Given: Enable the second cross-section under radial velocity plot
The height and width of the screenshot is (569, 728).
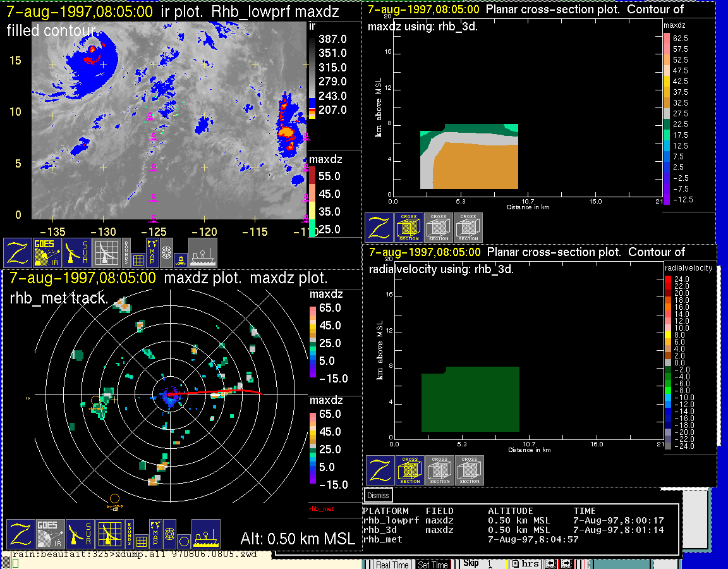Looking at the screenshot, I should tap(440, 470).
